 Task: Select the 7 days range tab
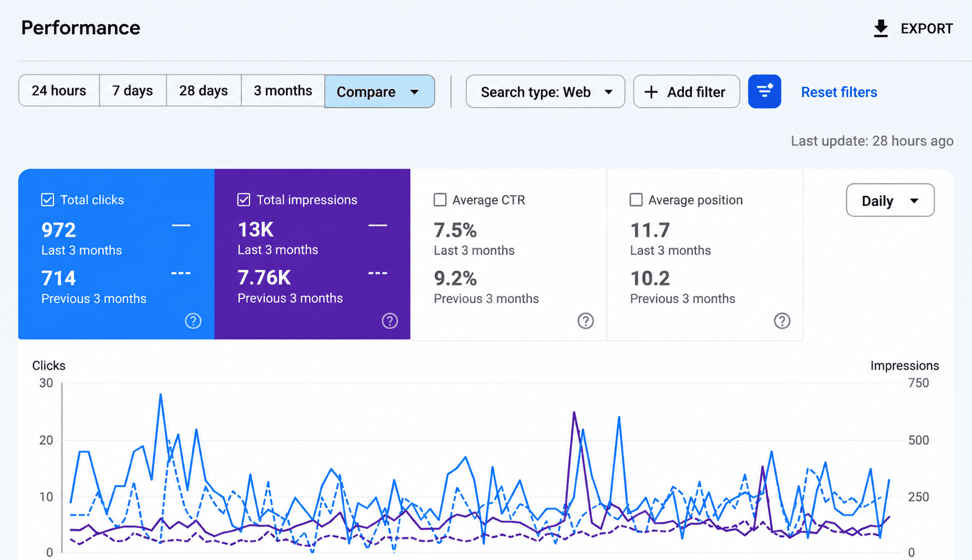coord(133,91)
